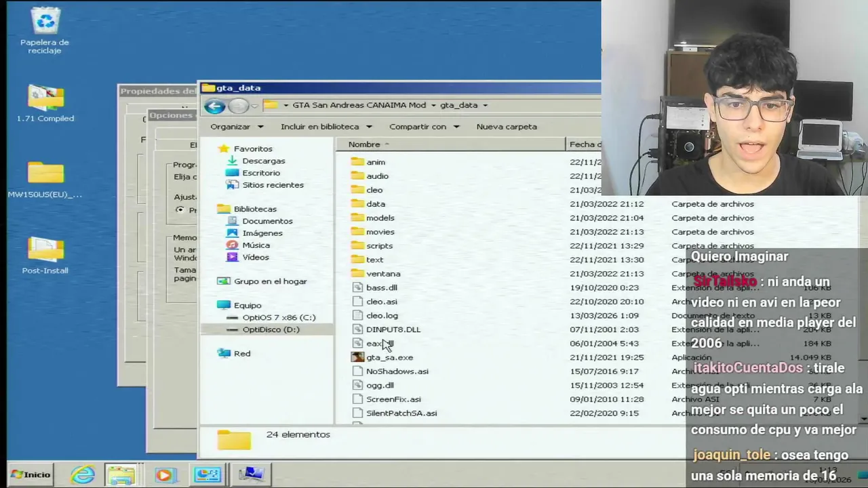Open drive 'OptiDisco (D:)'
Viewport: 868px width, 488px height.
(x=271, y=329)
